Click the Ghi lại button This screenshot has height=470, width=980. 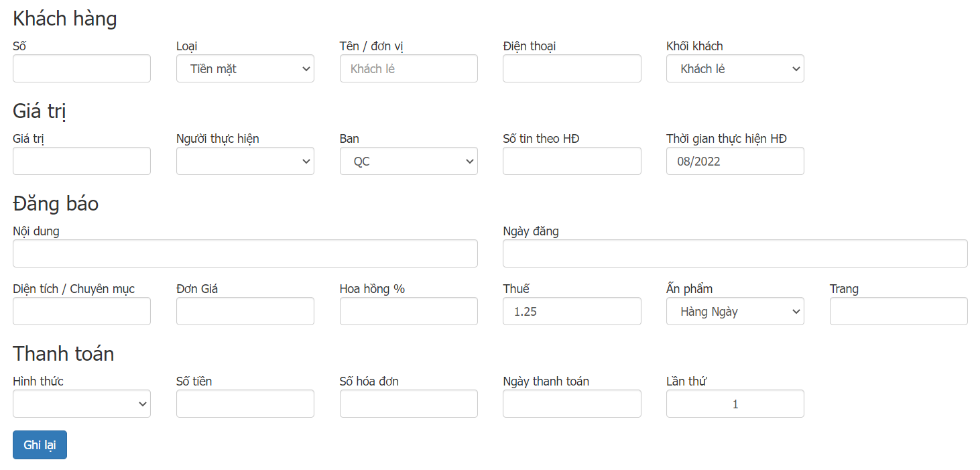40,445
